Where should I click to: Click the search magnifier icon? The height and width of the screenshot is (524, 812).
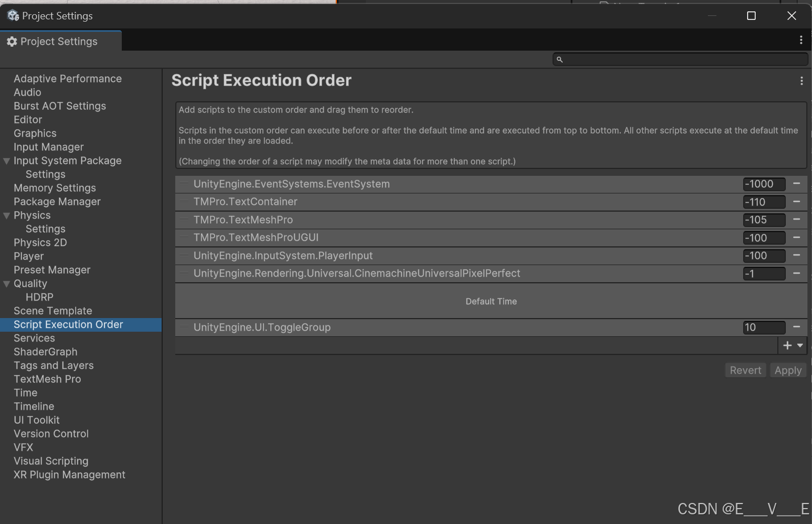coord(559,59)
